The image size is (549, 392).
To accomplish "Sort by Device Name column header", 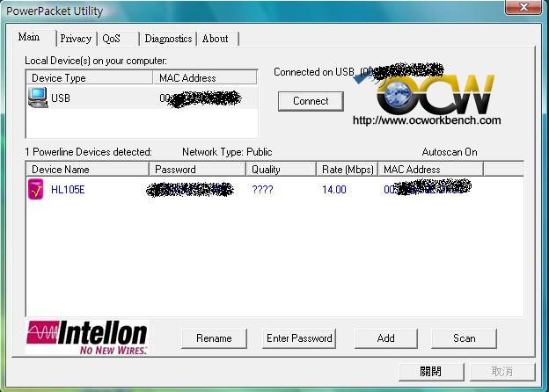I will pyautogui.click(x=87, y=170).
